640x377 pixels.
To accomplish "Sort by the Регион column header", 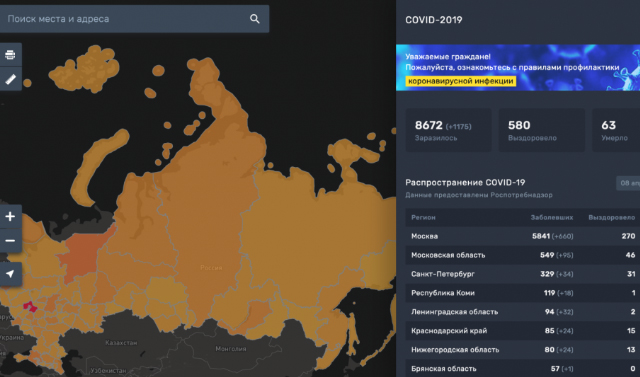I will click(423, 217).
